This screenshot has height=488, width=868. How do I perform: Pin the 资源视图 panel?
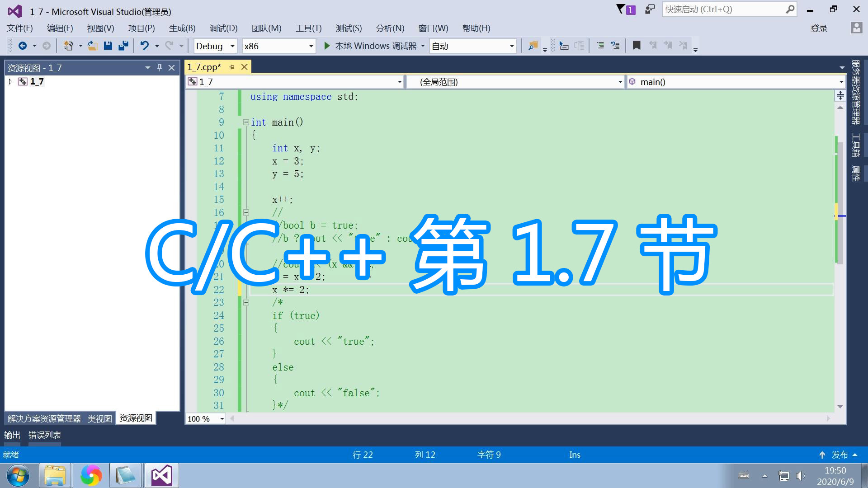click(x=159, y=67)
